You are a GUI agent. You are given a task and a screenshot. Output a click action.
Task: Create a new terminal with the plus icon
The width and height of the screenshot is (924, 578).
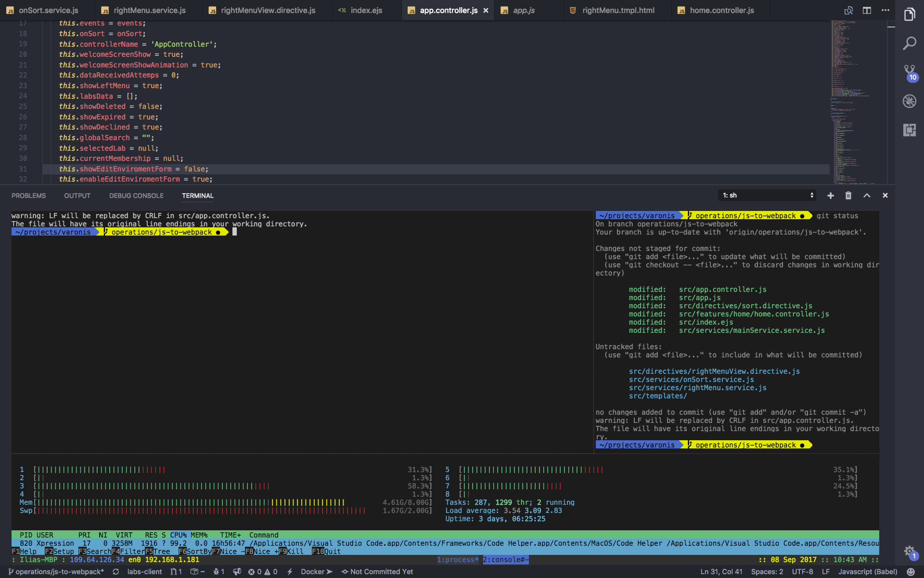(830, 196)
